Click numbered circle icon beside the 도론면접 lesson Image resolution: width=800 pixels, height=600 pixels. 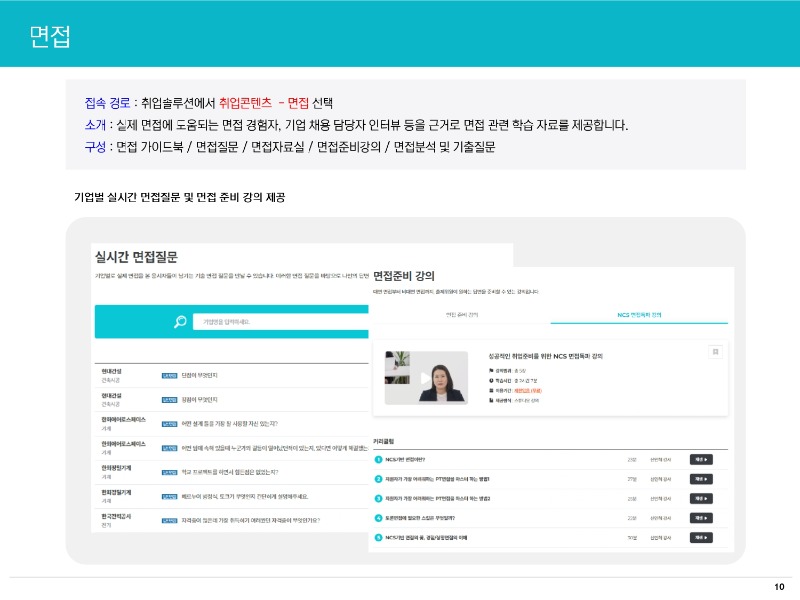[376, 517]
